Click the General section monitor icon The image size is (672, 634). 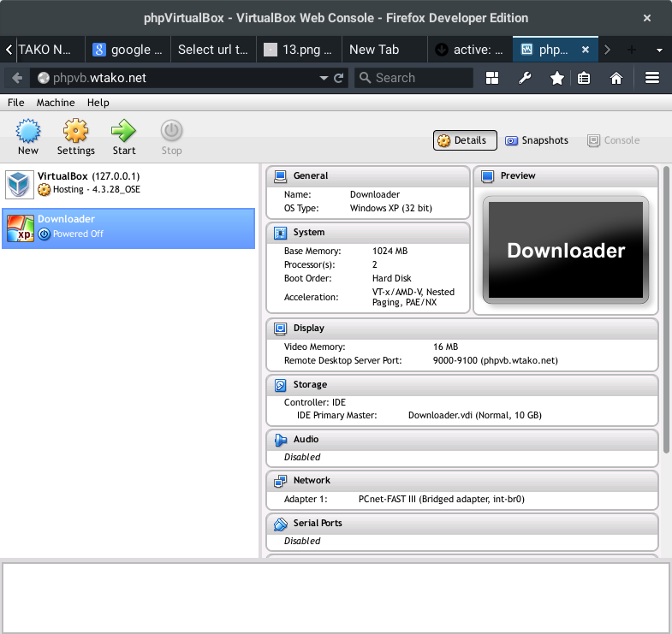(280, 176)
